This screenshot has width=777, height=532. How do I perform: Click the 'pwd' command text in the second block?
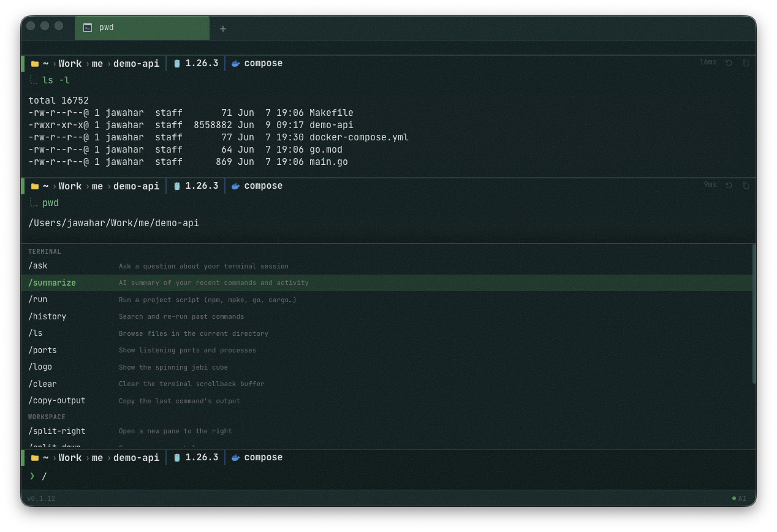pos(50,203)
